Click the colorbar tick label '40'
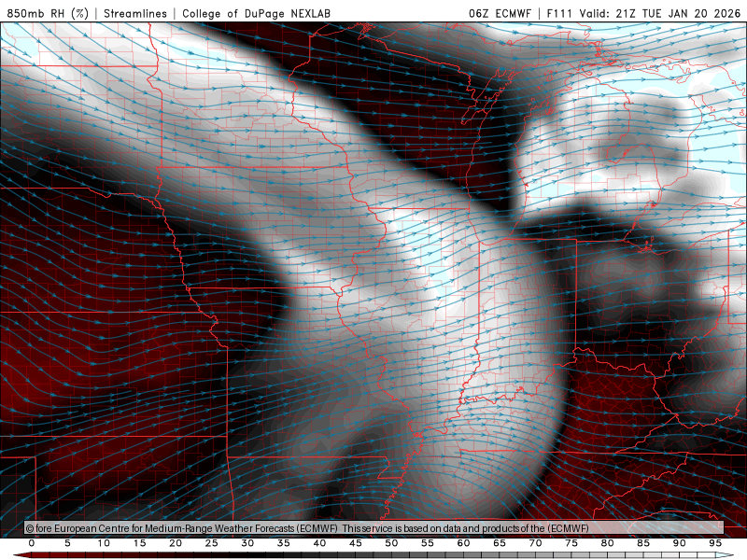 point(319,543)
